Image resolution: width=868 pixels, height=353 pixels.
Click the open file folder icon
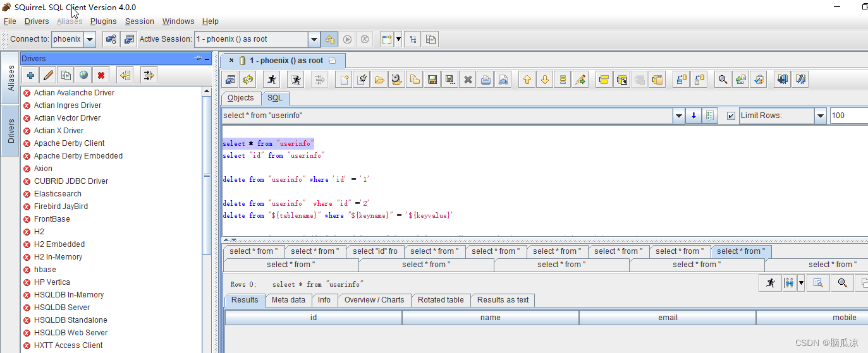[x=379, y=80]
